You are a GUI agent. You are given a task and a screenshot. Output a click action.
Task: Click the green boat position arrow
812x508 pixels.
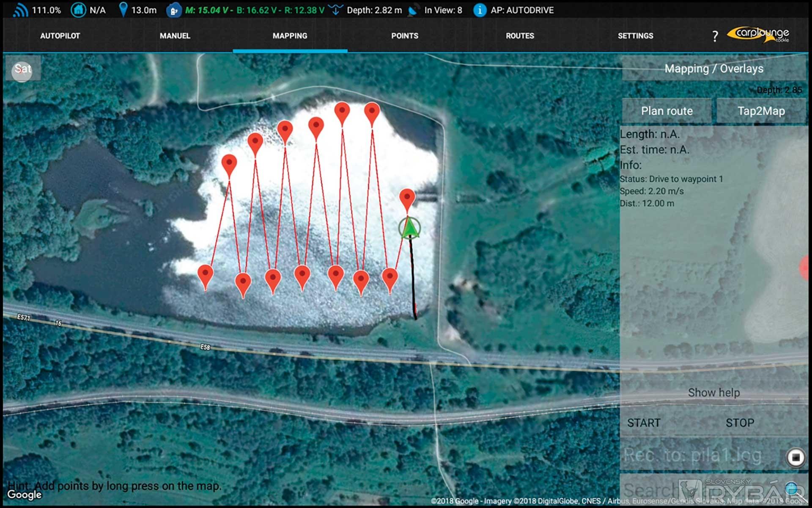click(x=409, y=228)
